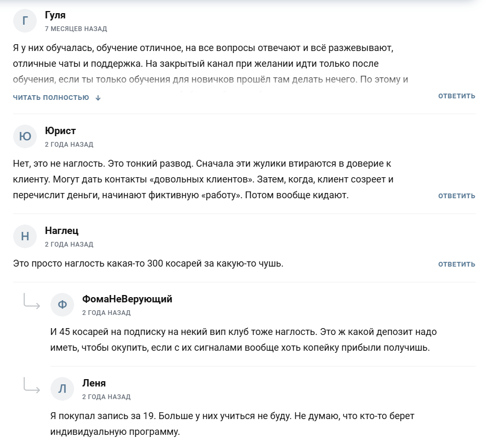Click the timestamp under ФомаНеВерующий's name
Screen dimensions: 491x448
(106, 313)
